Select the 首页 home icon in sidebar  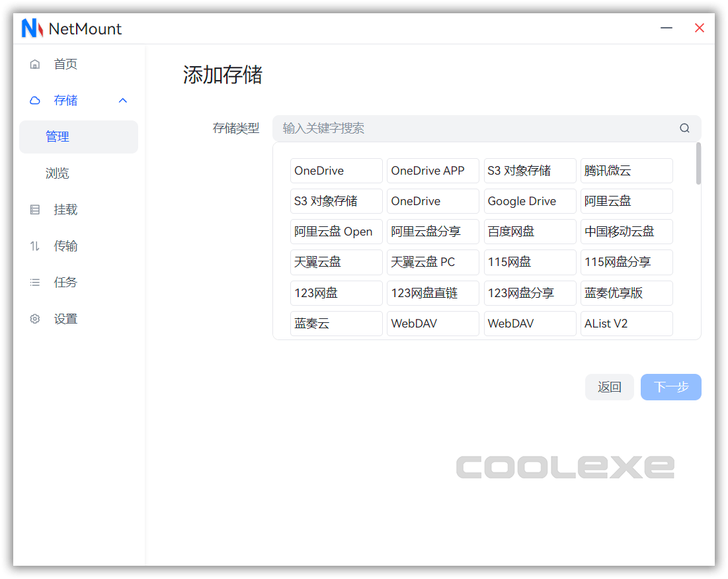tap(34, 64)
